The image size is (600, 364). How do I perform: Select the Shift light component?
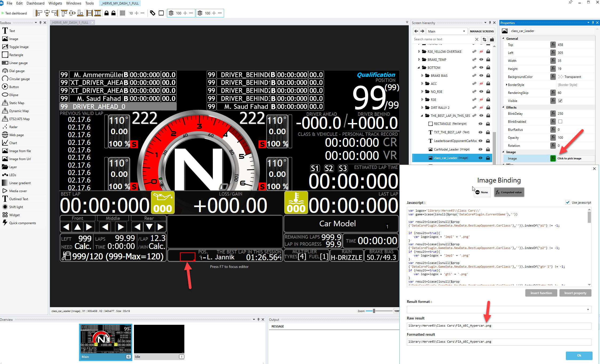[x=16, y=207]
